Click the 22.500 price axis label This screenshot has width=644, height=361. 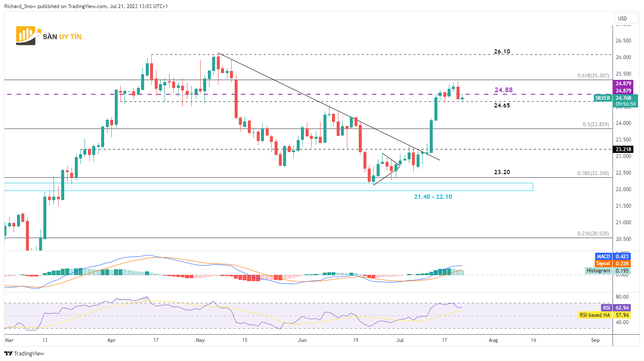[623, 173]
